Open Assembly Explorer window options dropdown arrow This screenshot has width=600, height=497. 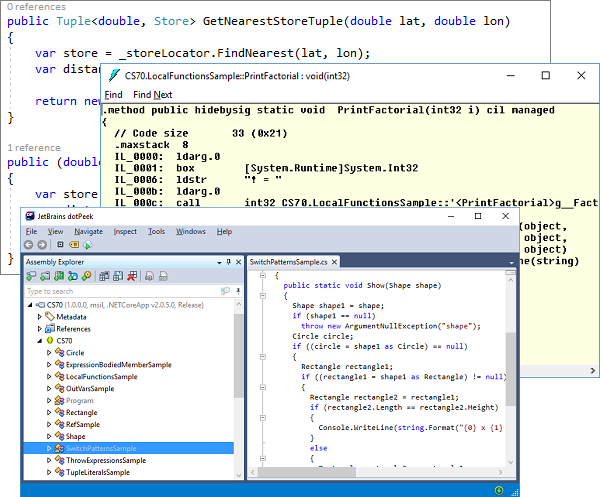(219, 262)
